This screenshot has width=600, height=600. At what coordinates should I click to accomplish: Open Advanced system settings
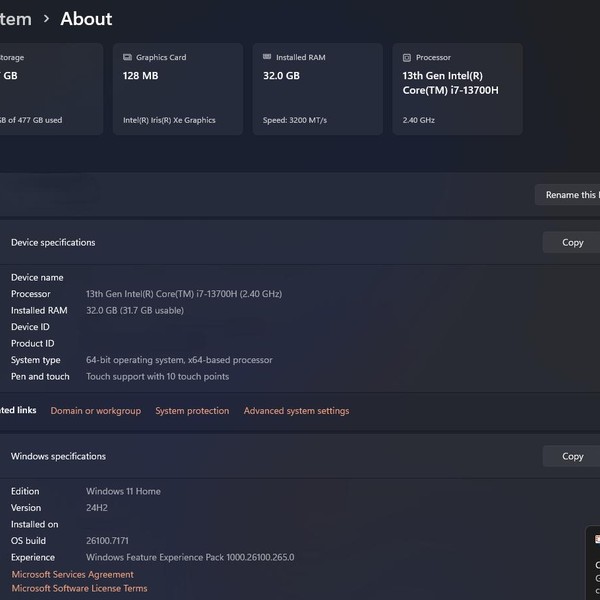(x=297, y=411)
